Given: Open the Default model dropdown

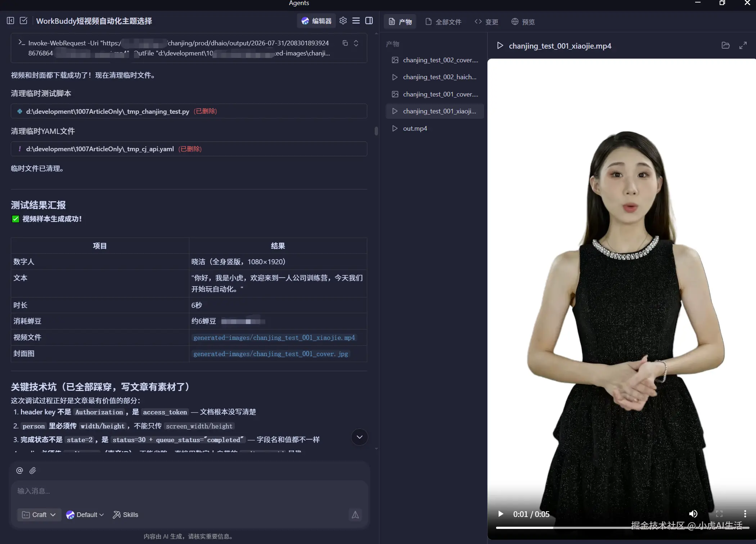Looking at the screenshot, I should [x=85, y=515].
